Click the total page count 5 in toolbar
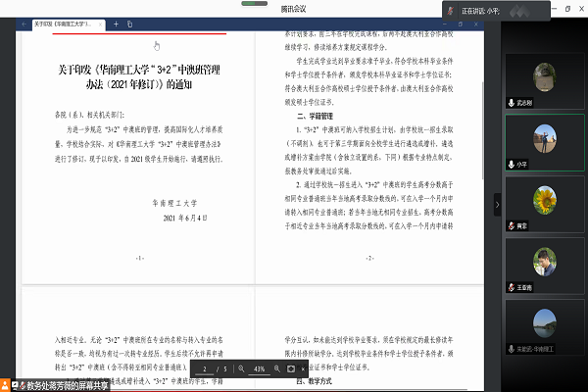 (225, 369)
